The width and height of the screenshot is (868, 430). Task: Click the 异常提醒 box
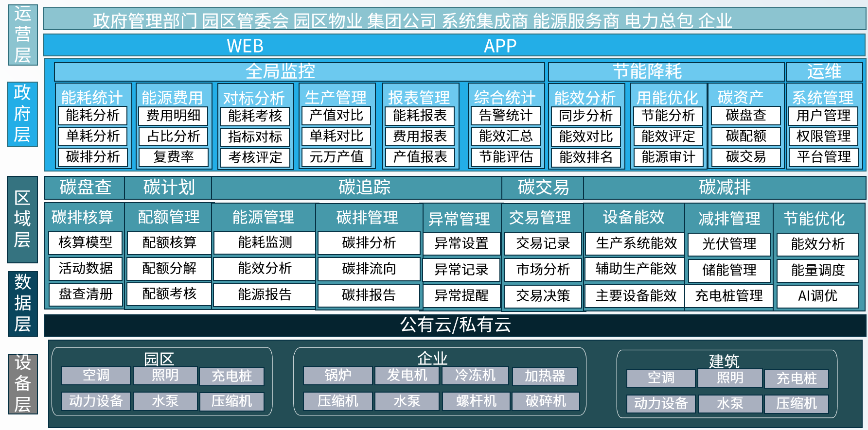pos(461,295)
